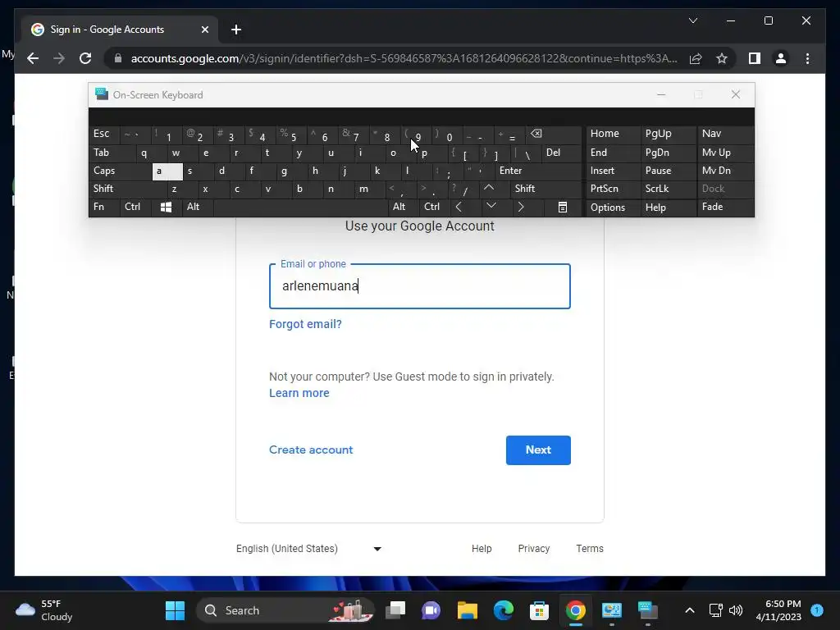
Task: Open the volume icon in system tray
Action: (x=736, y=610)
